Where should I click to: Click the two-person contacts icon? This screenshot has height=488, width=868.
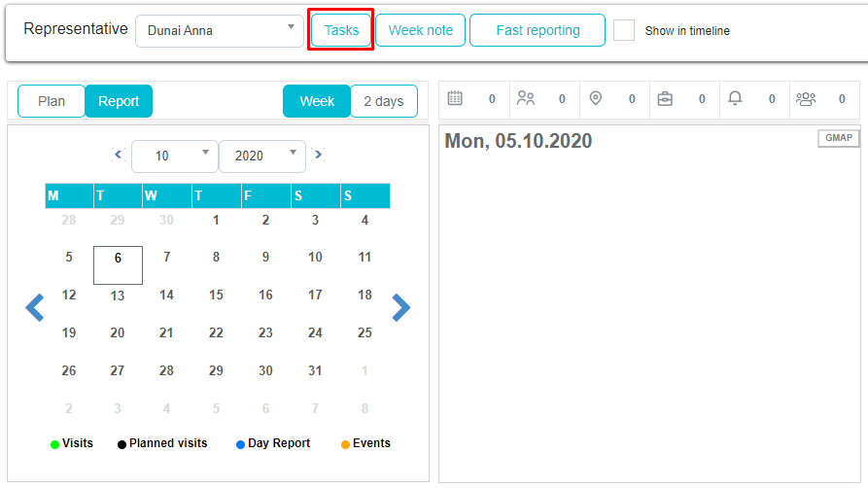point(526,98)
